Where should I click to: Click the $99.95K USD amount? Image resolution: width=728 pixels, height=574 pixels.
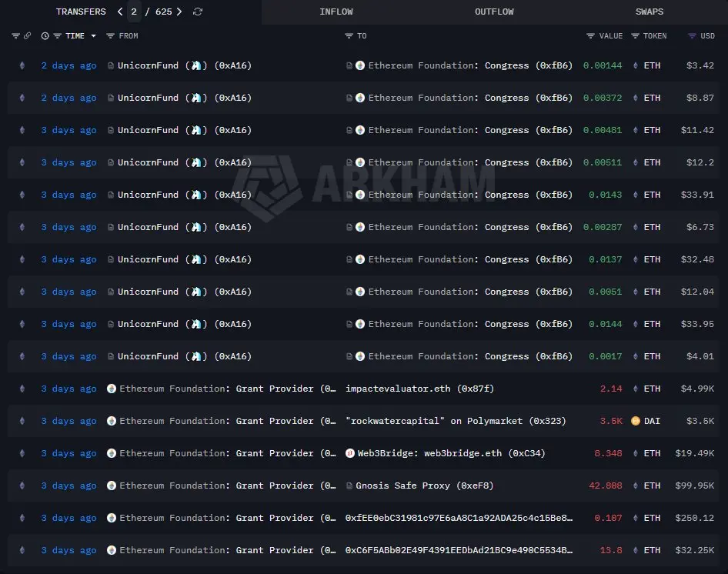click(x=695, y=486)
